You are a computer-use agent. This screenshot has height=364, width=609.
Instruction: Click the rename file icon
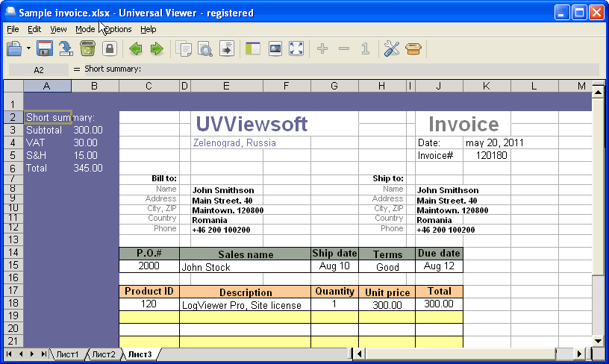click(x=66, y=49)
